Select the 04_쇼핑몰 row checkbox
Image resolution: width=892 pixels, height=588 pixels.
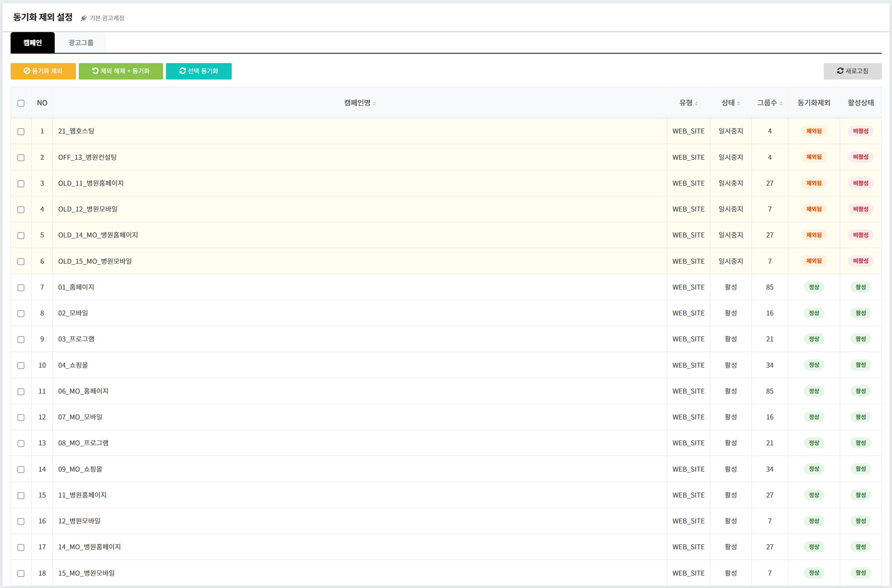point(21,365)
